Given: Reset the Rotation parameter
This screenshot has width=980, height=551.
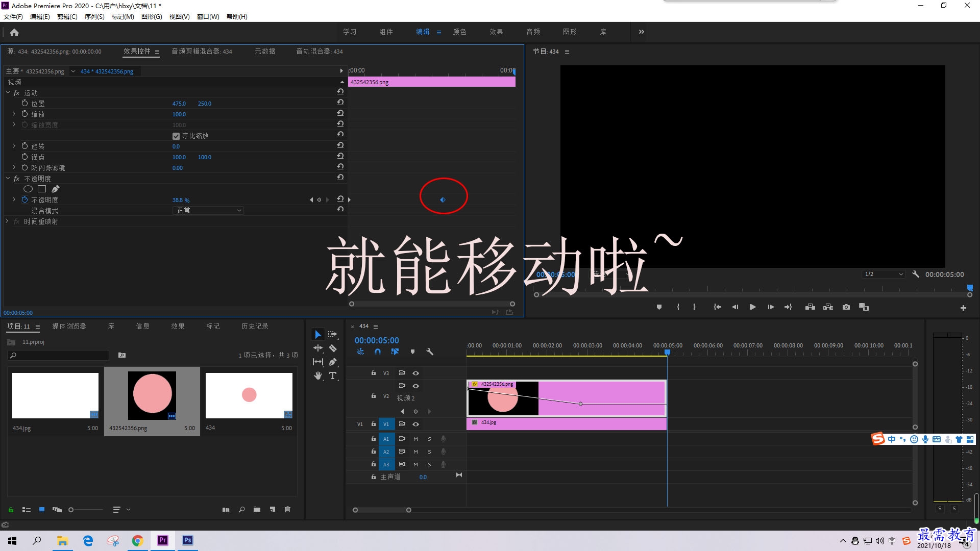Looking at the screenshot, I should tap(340, 145).
